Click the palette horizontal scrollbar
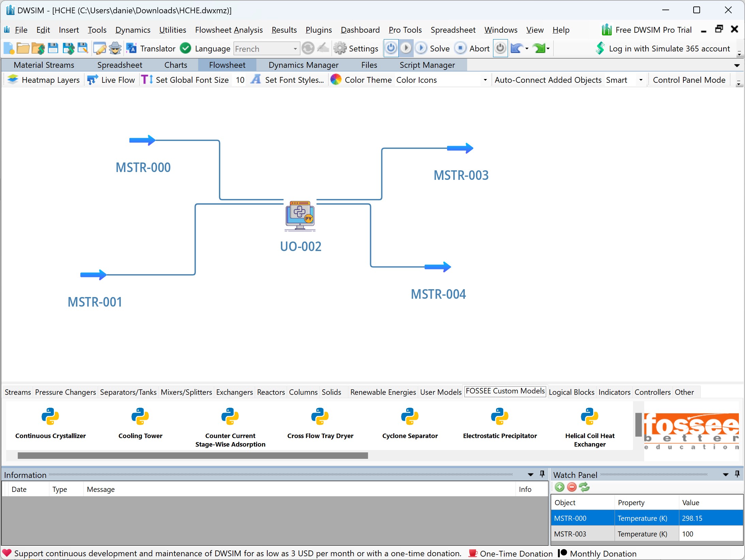This screenshot has height=560, width=745. coord(193,455)
